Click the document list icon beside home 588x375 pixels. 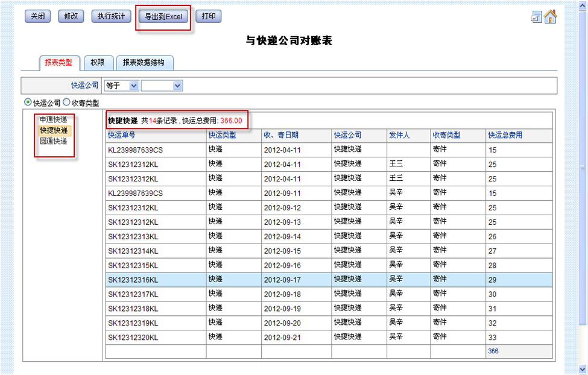click(x=537, y=17)
